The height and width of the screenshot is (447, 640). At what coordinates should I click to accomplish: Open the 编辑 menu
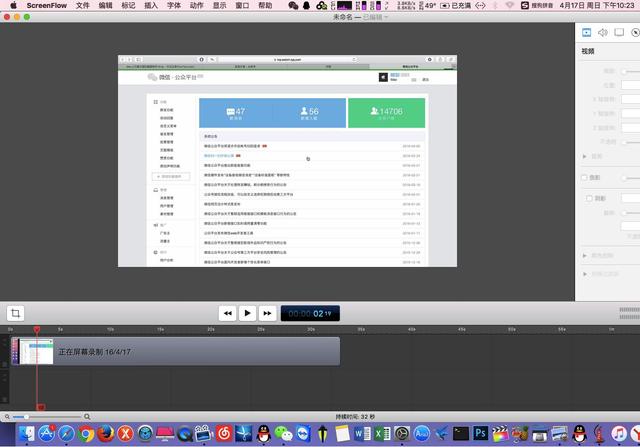(105, 6)
